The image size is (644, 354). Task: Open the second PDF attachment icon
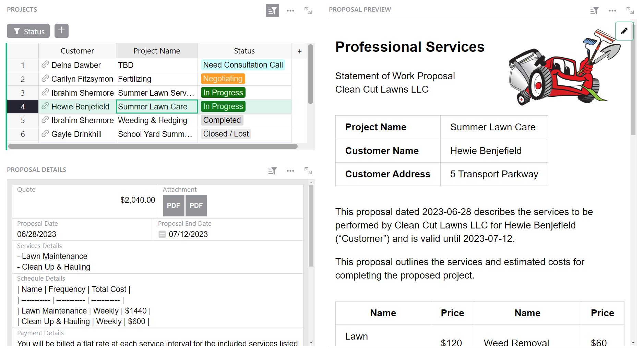(196, 205)
